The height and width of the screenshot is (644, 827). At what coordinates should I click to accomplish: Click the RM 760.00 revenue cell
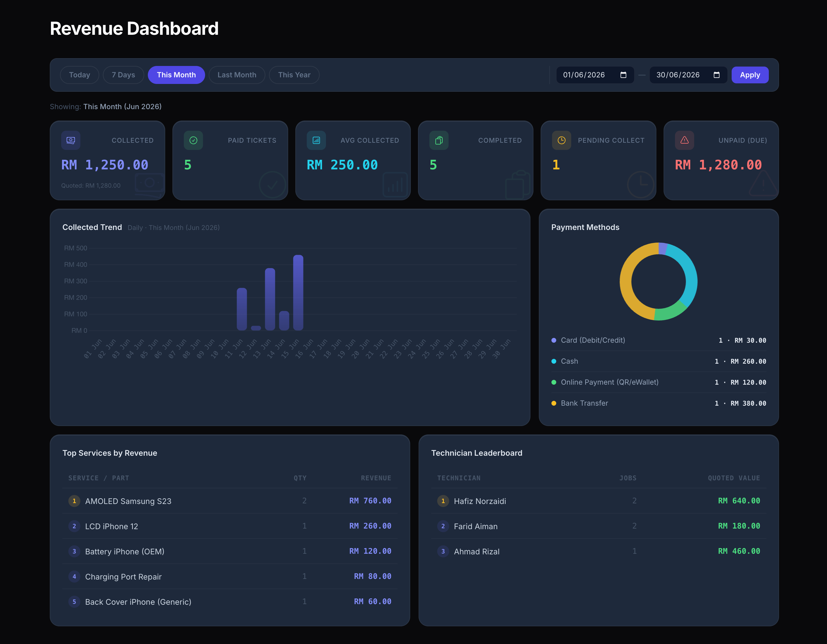(x=370, y=500)
